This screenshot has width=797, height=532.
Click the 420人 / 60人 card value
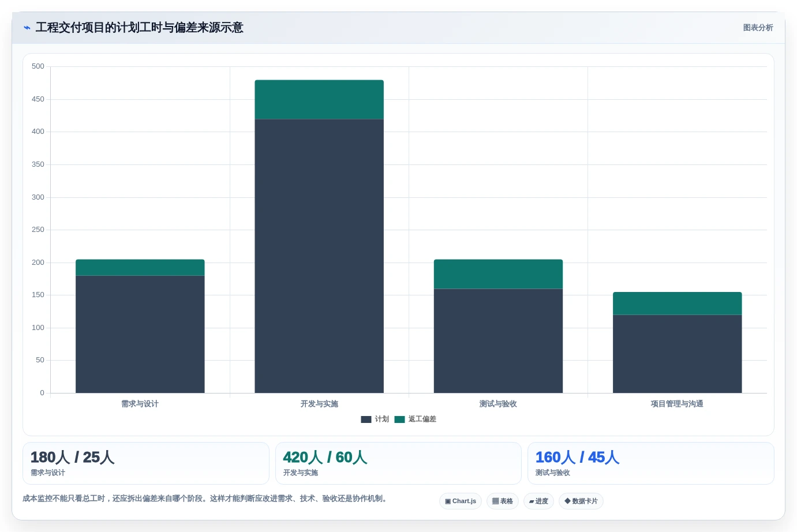click(x=325, y=458)
